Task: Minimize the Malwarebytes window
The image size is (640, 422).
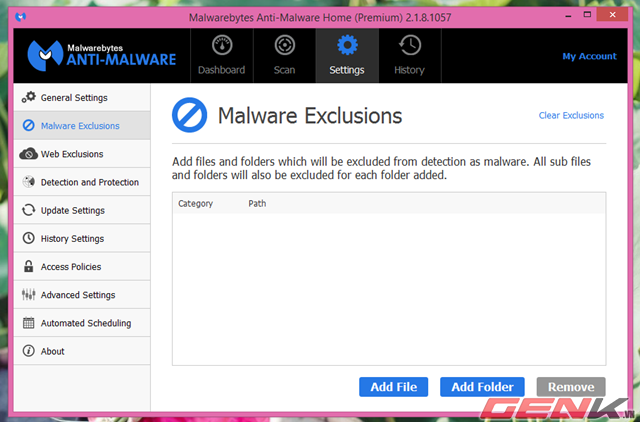Action: click(x=569, y=16)
